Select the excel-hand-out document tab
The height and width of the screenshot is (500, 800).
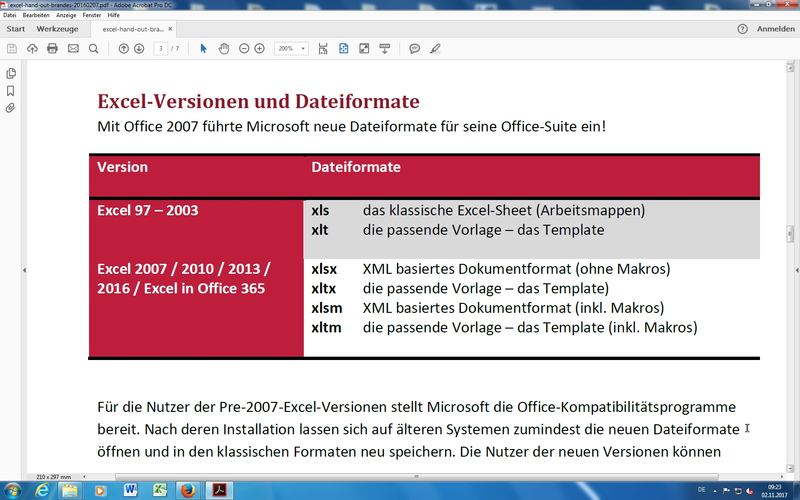click(133, 30)
